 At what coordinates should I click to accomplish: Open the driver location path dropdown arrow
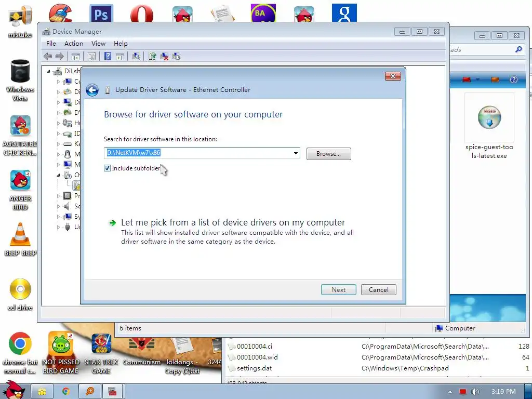296,153
